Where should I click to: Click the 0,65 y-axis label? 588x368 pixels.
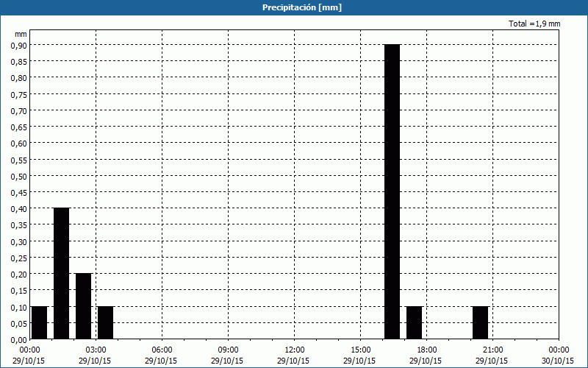tap(19, 127)
